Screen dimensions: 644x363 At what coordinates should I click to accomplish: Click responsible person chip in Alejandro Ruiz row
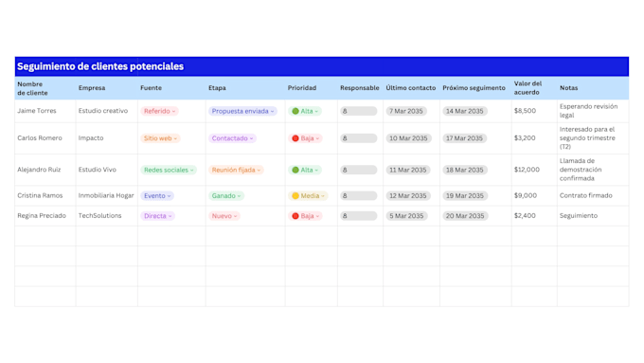[x=359, y=170]
